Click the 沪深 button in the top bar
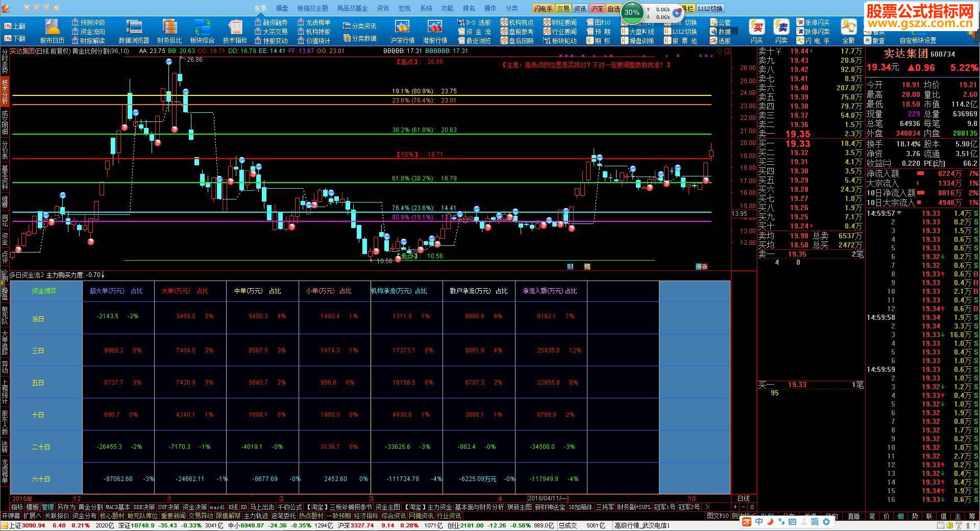This screenshot has height=531, width=980. pos(597,9)
